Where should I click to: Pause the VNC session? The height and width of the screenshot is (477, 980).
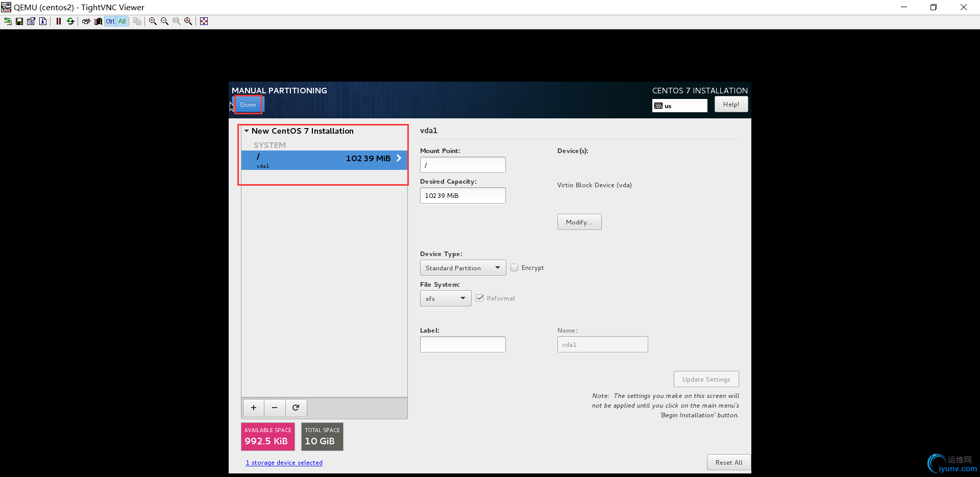[x=59, y=21]
